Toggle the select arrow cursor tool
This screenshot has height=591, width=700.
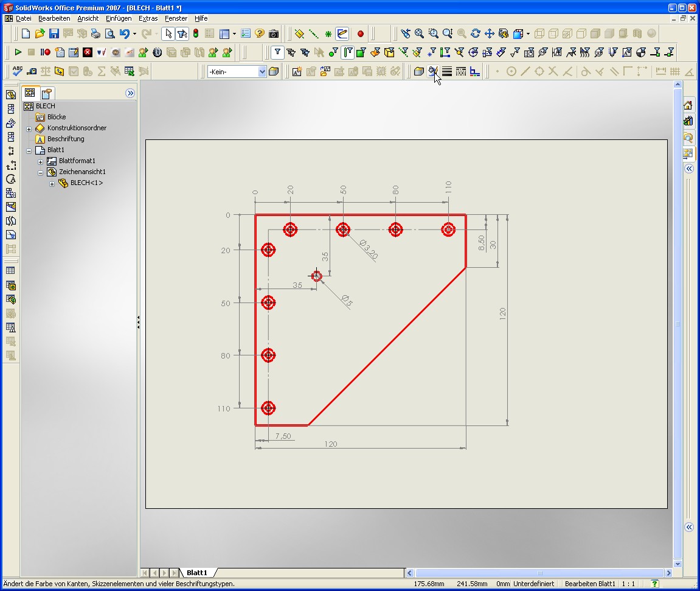168,33
